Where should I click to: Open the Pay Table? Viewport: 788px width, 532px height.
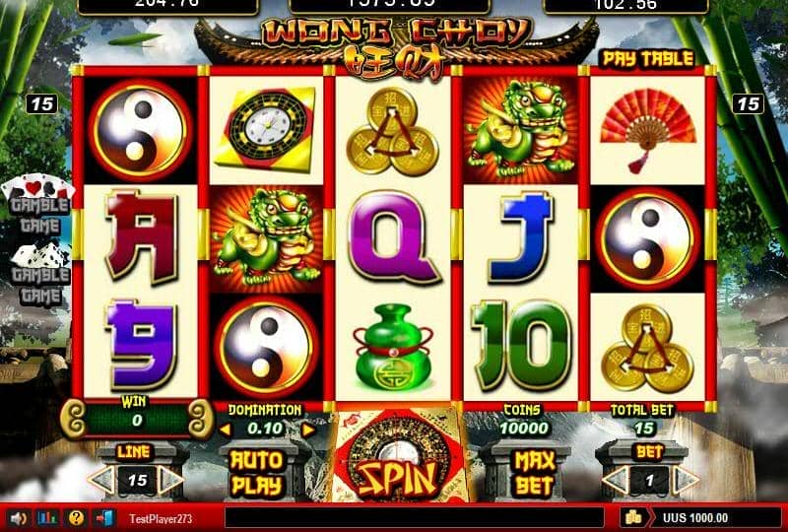(x=648, y=59)
